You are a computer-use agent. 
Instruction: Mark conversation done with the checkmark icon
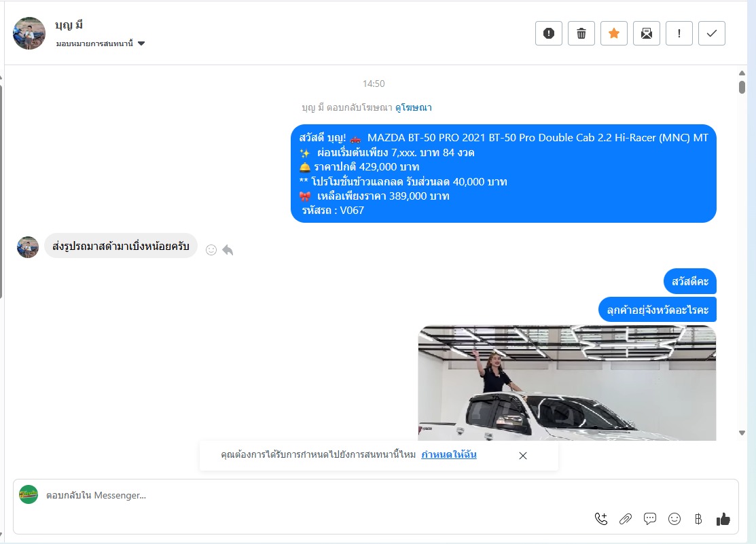712,33
